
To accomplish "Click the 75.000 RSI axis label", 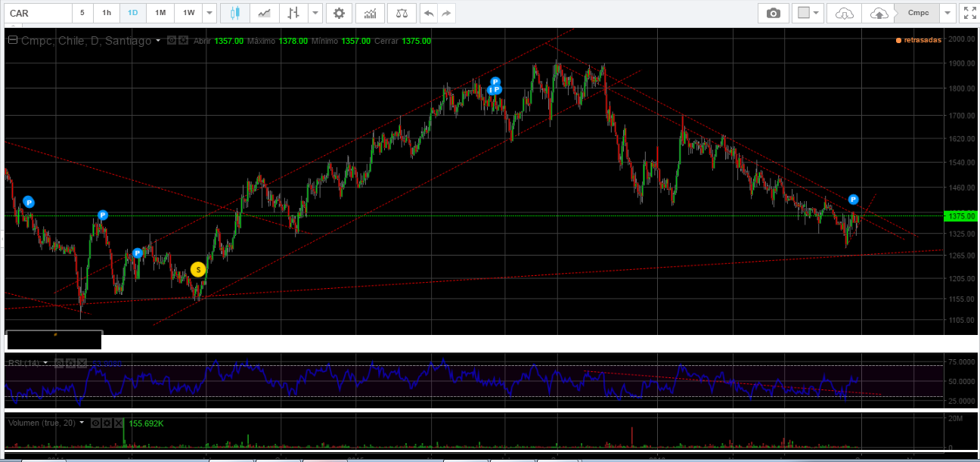I will [963, 361].
